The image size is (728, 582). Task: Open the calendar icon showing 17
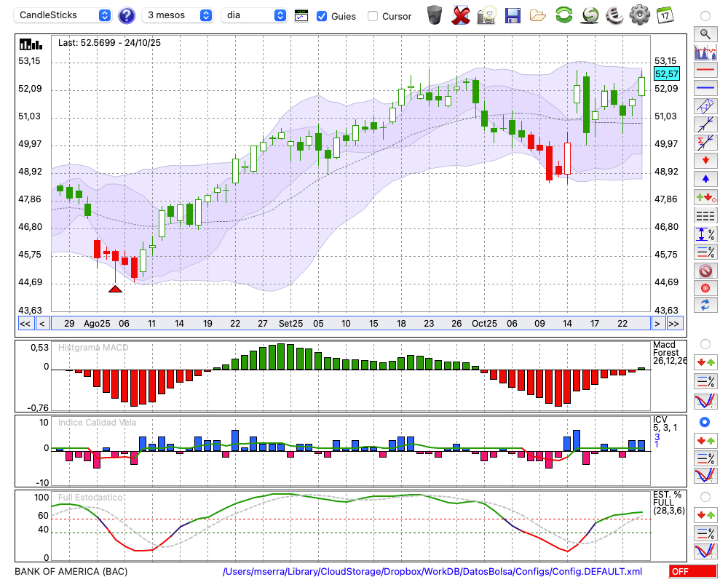tap(664, 15)
